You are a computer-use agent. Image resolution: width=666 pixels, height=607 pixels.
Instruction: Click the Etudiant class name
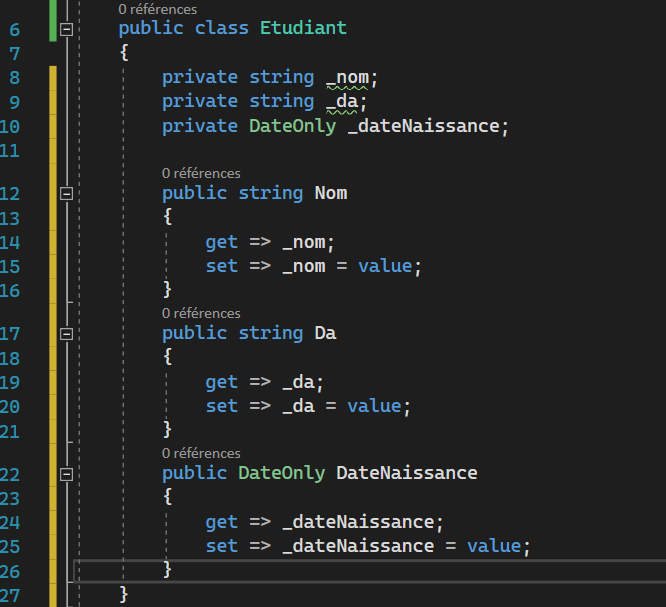click(303, 28)
